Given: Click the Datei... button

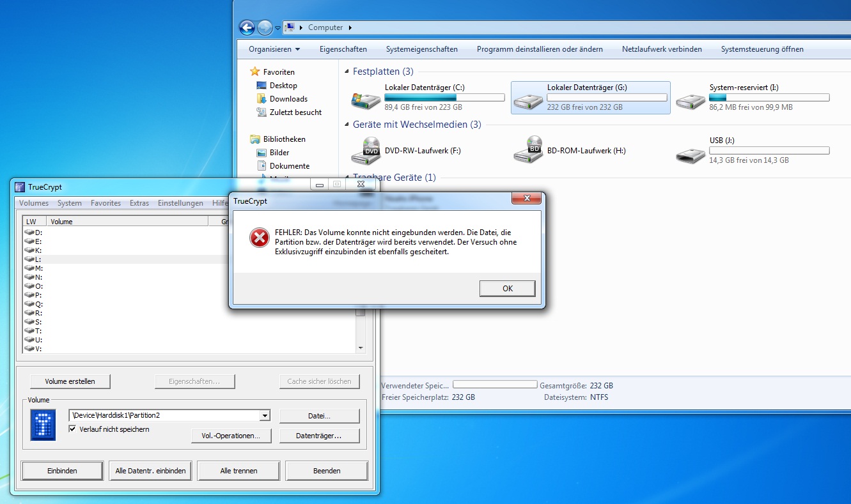Looking at the screenshot, I should tap(320, 416).
